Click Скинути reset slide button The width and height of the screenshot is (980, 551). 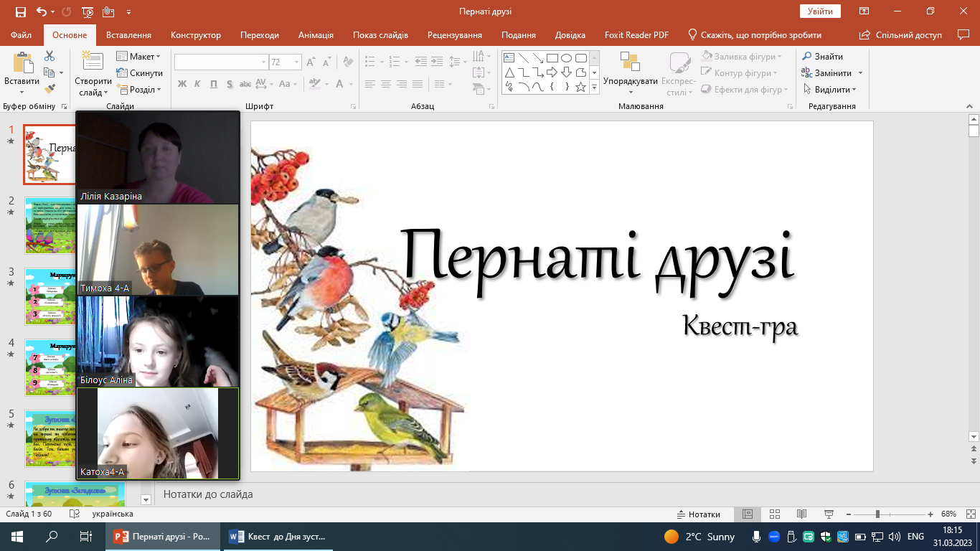(140, 73)
